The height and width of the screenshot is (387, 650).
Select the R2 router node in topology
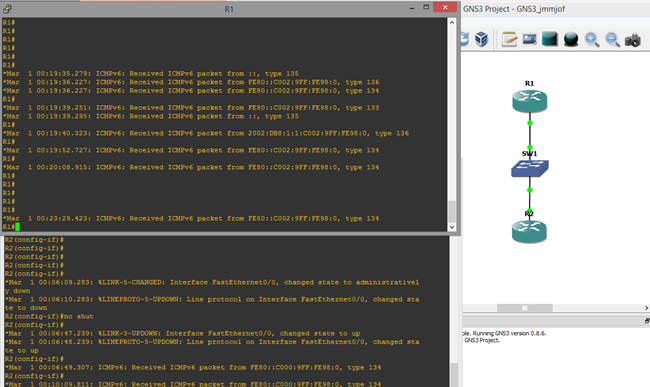[529, 231]
